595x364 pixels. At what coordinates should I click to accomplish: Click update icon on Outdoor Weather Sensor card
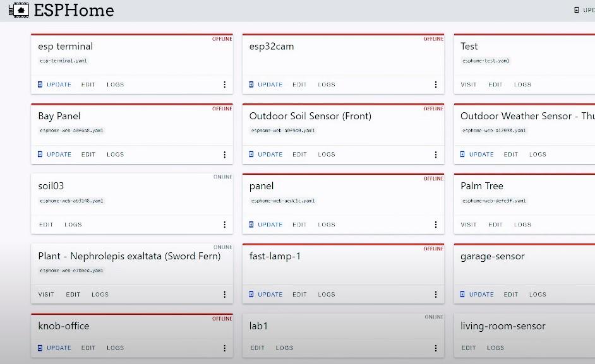point(462,154)
